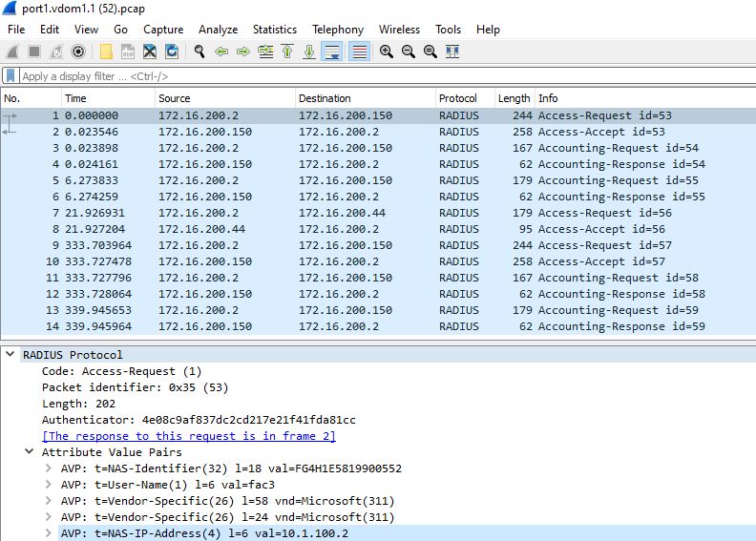Collapse the Attribute Value Pairs section

30,452
